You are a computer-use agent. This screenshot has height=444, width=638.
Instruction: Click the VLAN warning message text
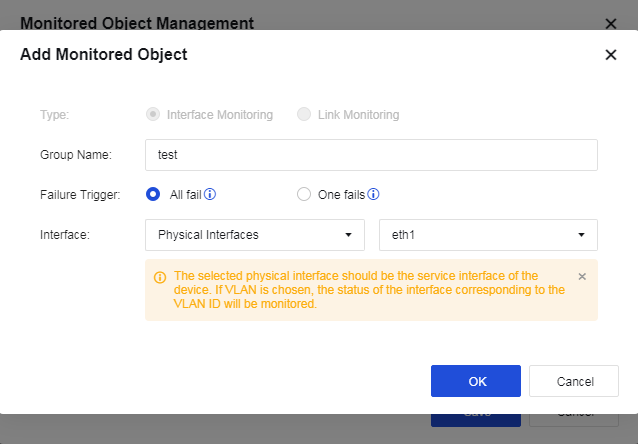point(370,289)
